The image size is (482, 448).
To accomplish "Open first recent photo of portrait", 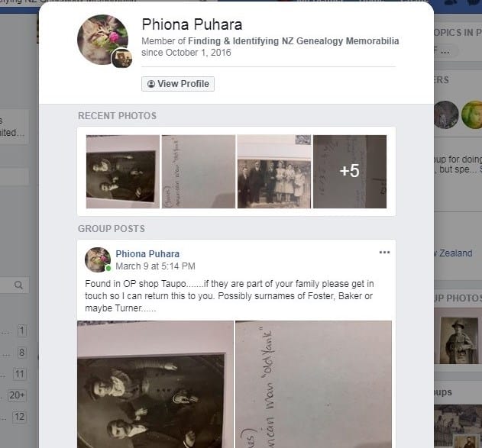I will (x=123, y=172).
